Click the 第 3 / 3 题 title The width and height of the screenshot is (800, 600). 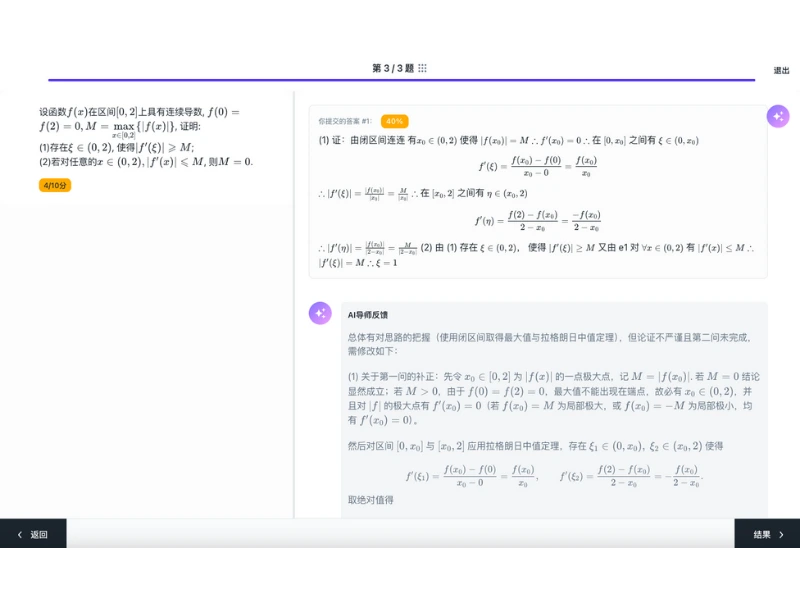(x=395, y=67)
